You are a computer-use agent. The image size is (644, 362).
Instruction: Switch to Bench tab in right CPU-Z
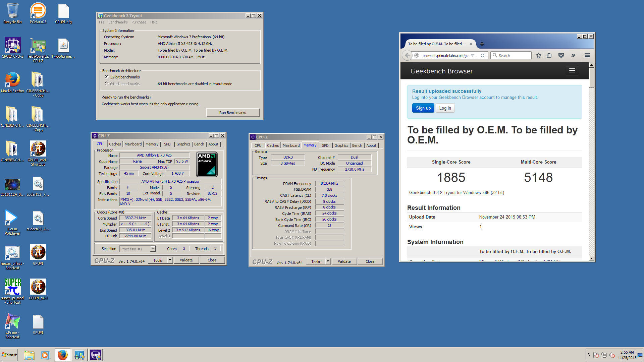tap(357, 145)
